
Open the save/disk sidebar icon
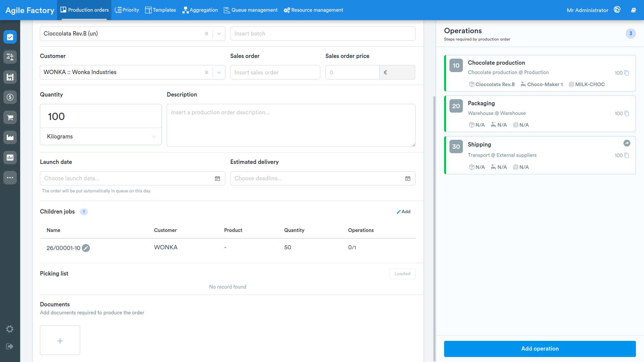tap(10, 77)
